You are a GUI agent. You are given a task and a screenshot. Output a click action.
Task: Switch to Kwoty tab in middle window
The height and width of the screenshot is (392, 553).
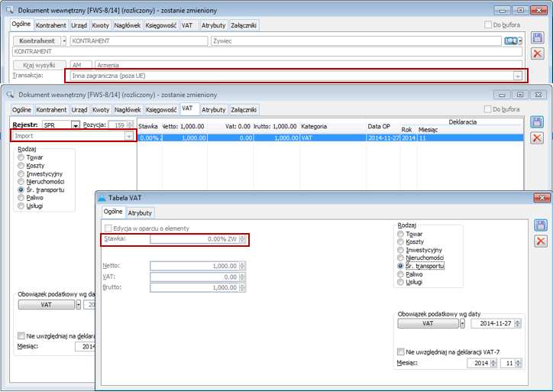tap(101, 110)
